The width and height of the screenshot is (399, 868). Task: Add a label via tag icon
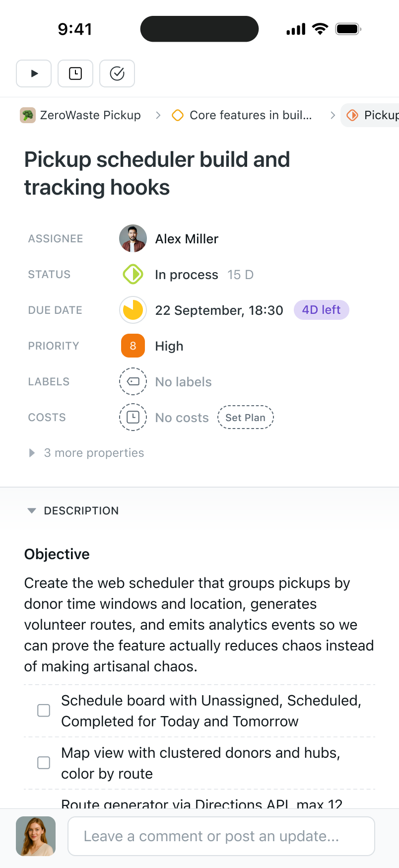[133, 382]
